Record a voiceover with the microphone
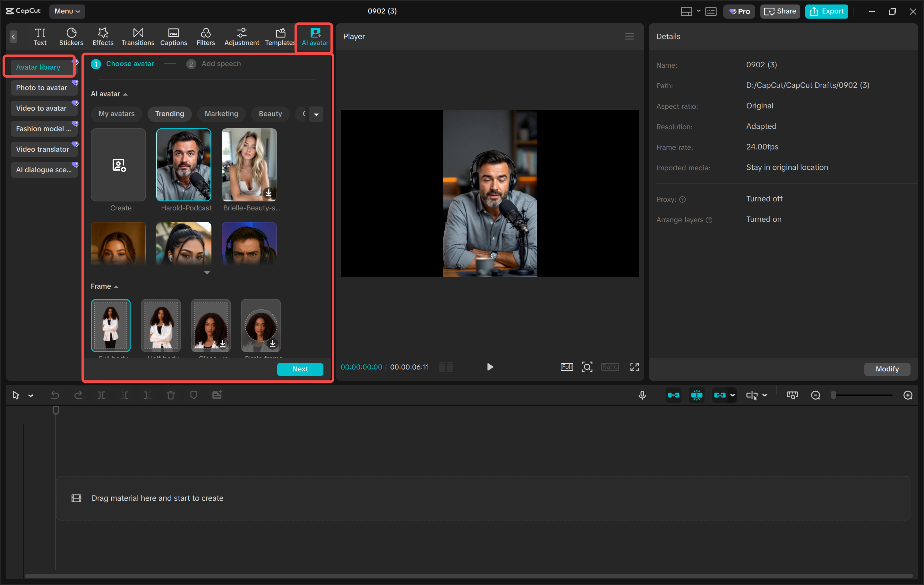This screenshot has width=924, height=585. (642, 395)
